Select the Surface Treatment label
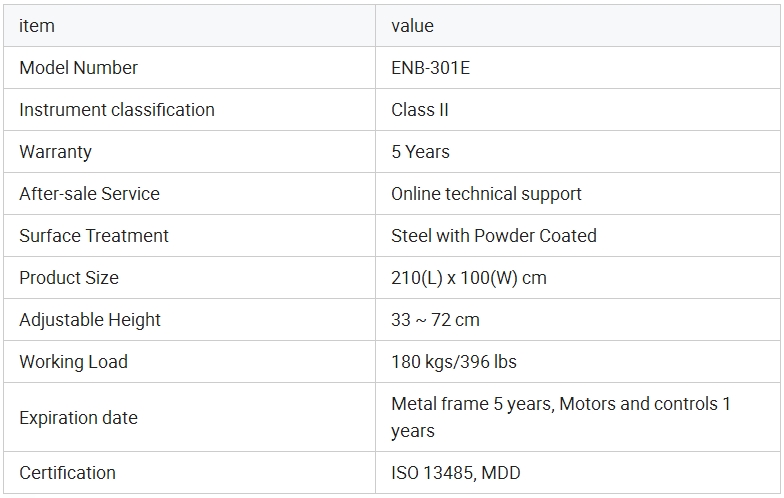 point(94,236)
